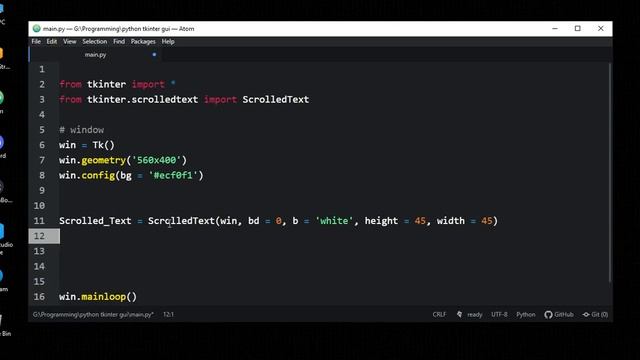Maximize the Atom window
This screenshot has width=640, height=360.
pyautogui.click(x=578, y=29)
